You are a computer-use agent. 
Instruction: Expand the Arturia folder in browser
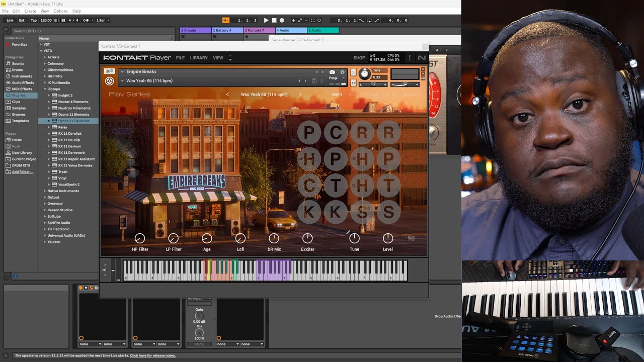click(x=45, y=57)
